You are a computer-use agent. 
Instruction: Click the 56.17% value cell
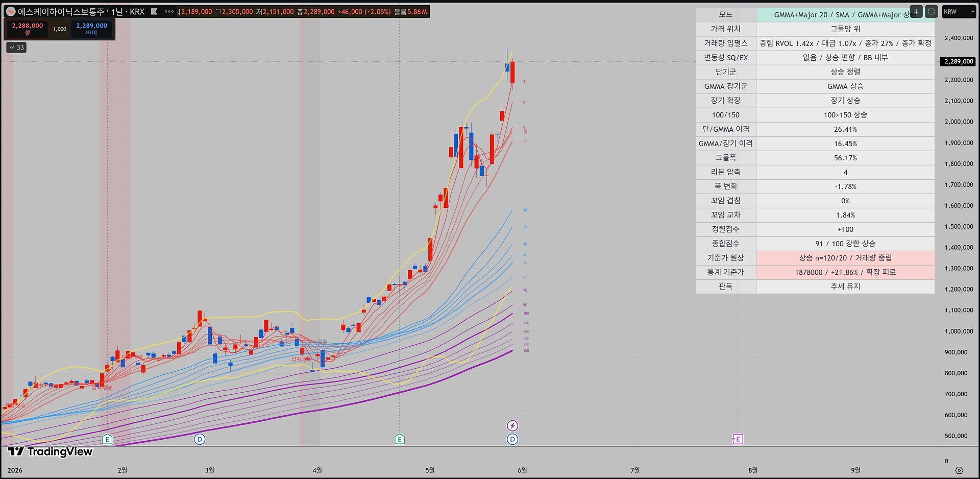(845, 158)
